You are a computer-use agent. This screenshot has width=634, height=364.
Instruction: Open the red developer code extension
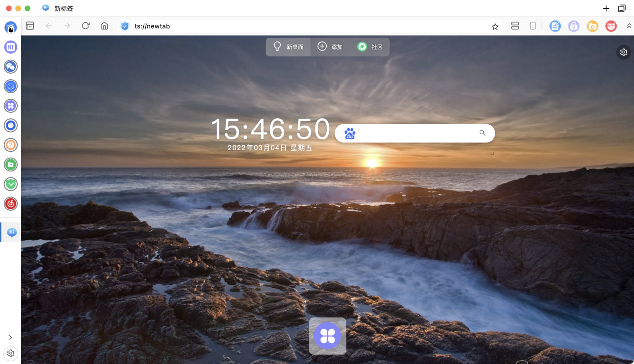[x=611, y=26]
